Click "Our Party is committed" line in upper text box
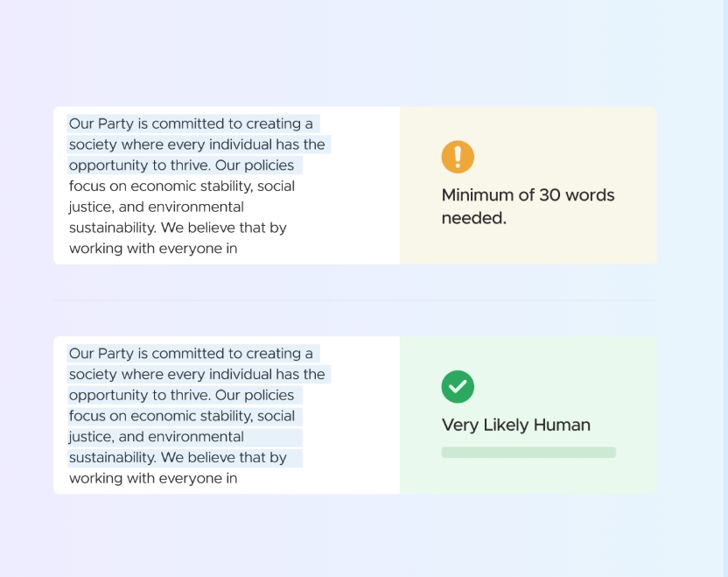The image size is (728, 577). click(x=191, y=123)
